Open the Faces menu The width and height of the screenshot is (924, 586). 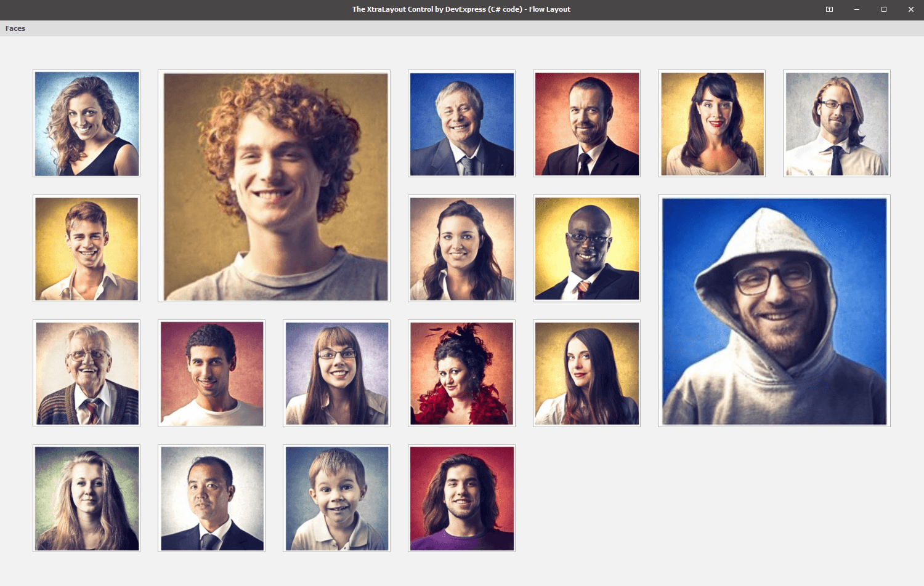15,28
